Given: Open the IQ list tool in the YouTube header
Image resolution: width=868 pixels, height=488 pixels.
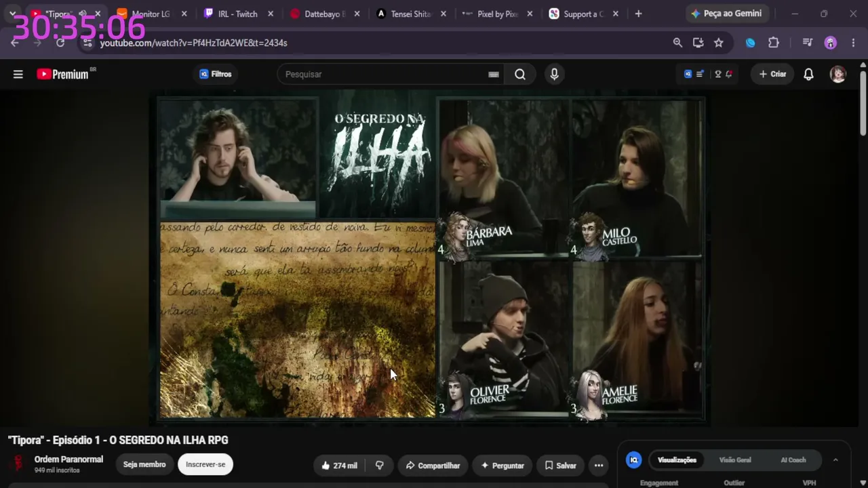Looking at the screenshot, I should (x=693, y=75).
